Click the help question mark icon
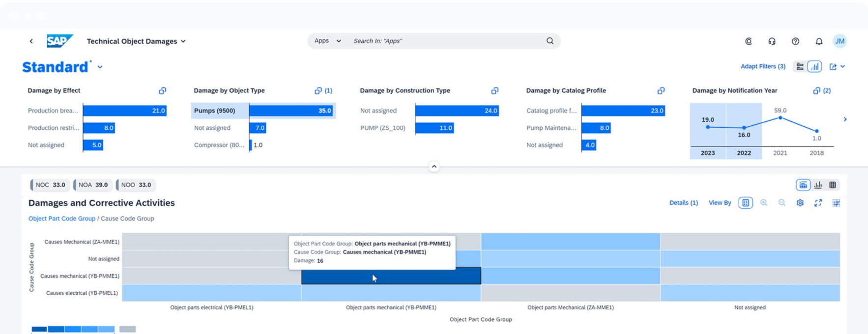This screenshot has width=868, height=334. [x=795, y=42]
